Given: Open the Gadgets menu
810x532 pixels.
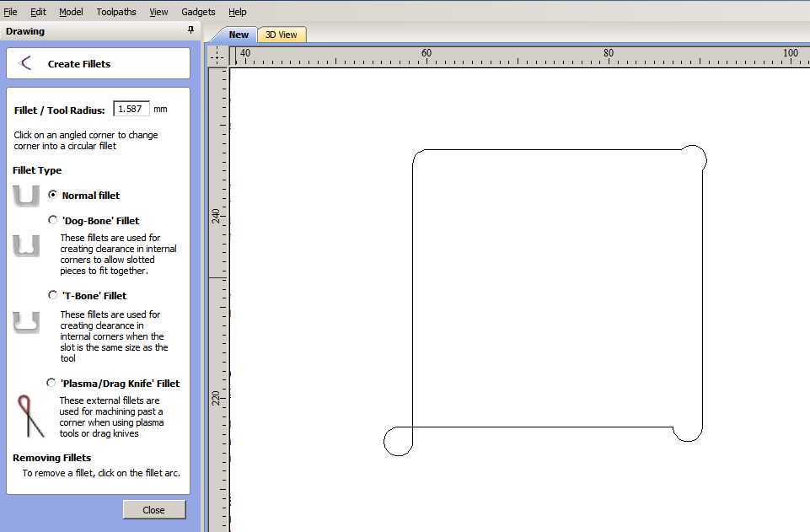Looking at the screenshot, I should coord(198,12).
